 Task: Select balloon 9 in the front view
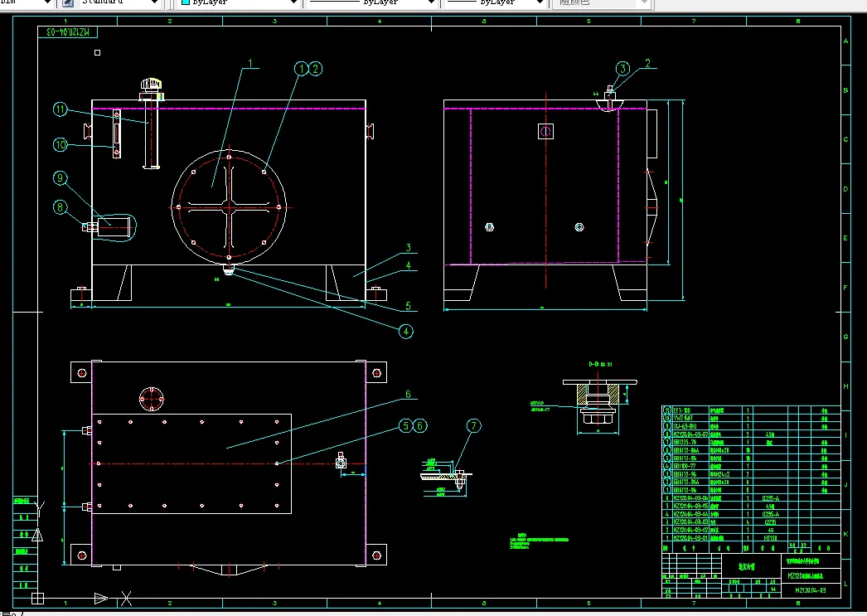61,178
